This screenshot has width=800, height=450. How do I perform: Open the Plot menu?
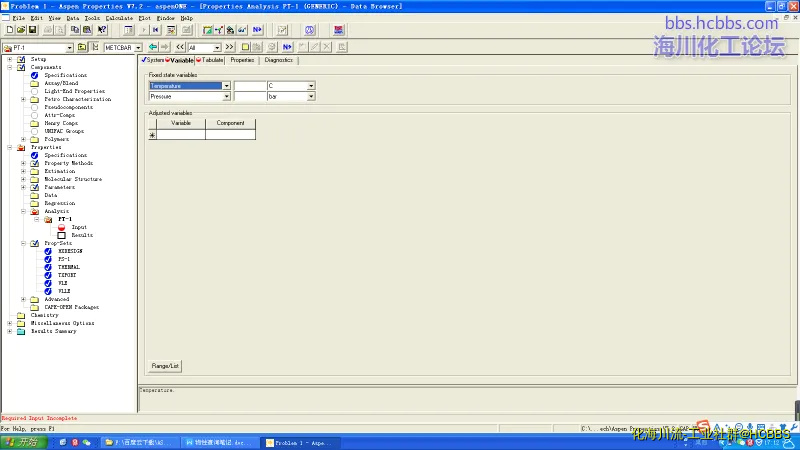(144, 18)
